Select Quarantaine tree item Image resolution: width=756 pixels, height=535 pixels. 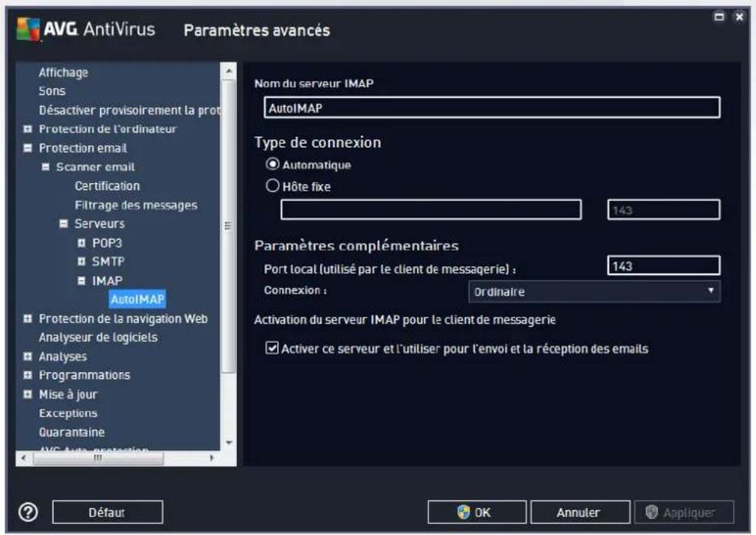72,432
